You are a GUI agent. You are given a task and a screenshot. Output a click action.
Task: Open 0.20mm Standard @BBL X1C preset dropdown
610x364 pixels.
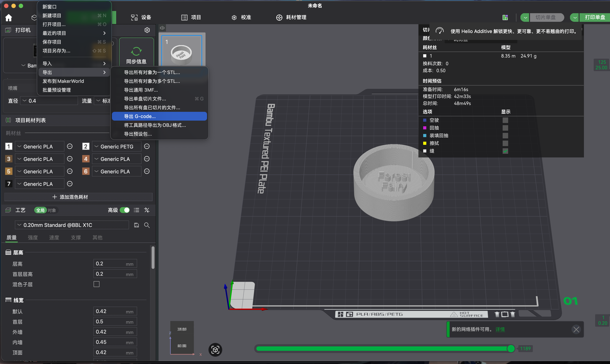[x=72, y=225]
